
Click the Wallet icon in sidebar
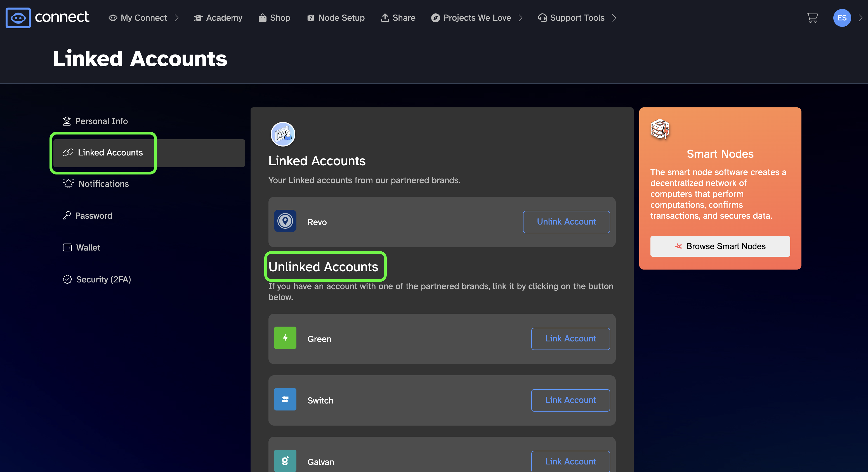[x=67, y=248]
